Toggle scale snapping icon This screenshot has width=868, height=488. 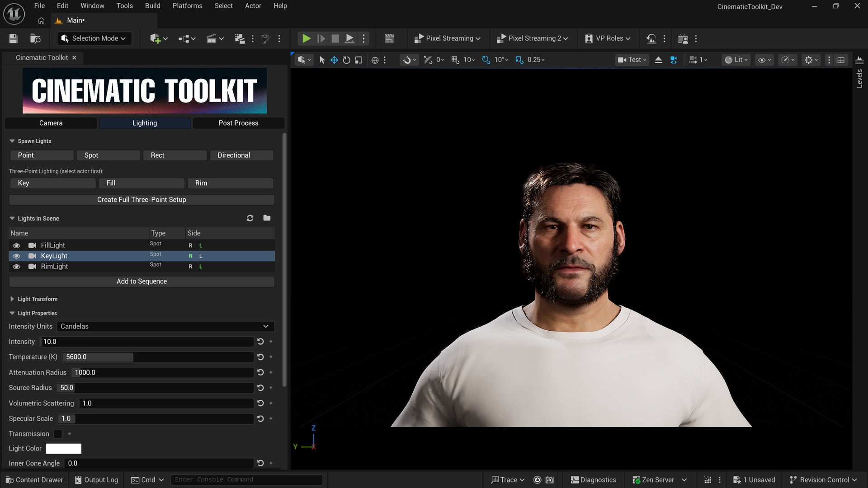pos(519,60)
